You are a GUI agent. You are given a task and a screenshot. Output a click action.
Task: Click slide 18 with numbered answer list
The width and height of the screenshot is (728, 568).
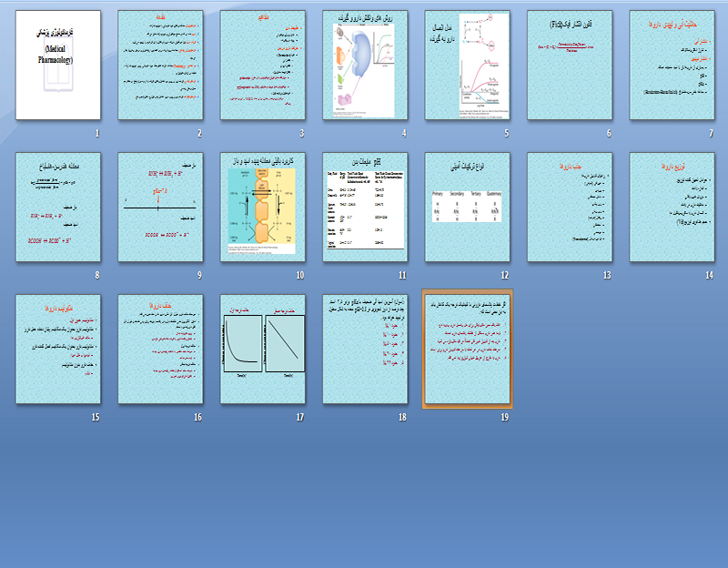[365, 350]
